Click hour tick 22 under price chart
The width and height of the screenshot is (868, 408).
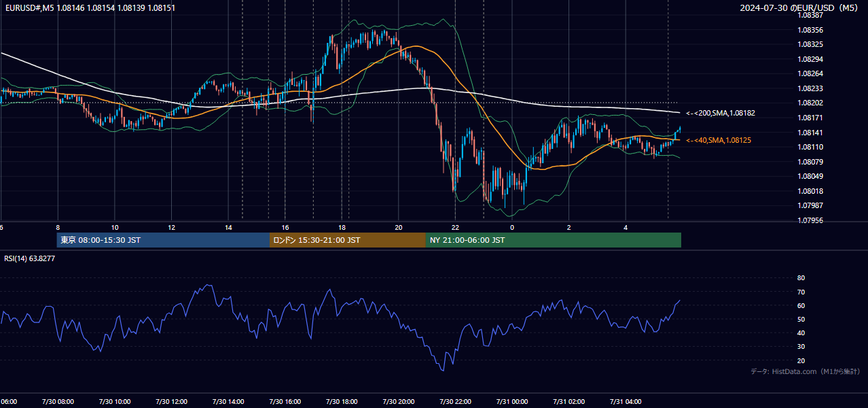456,228
